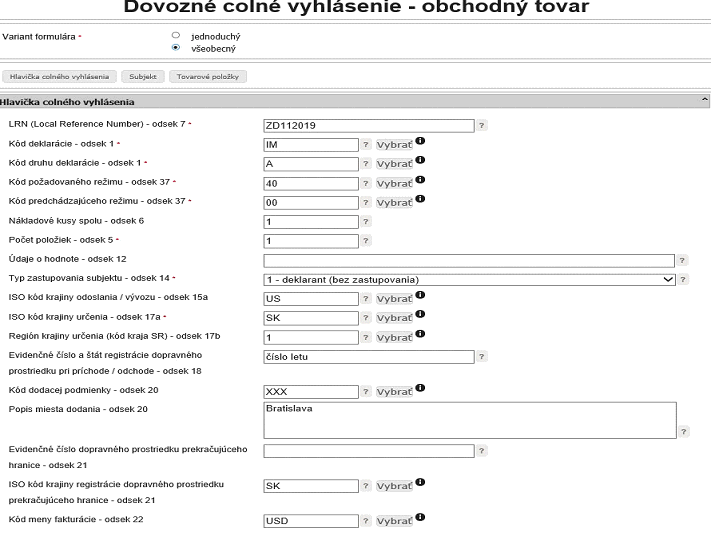Click Vybrať for Kód meny fakturácie

click(x=394, y=521)
